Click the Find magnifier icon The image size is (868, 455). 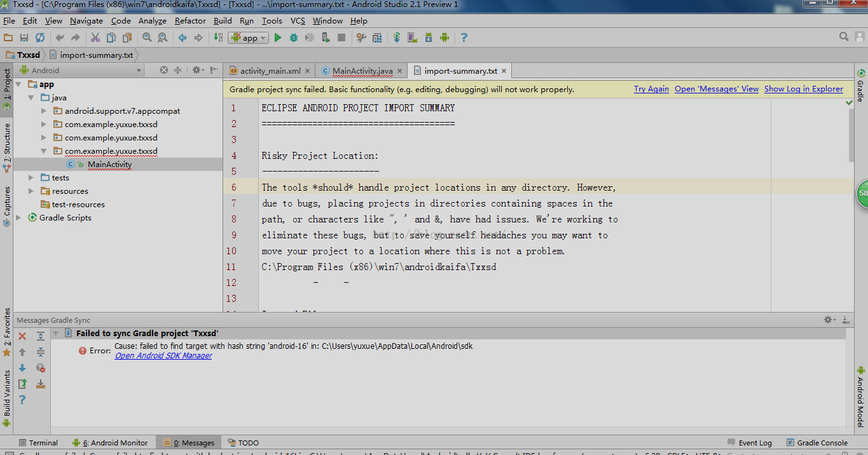[x=147, y=38]
